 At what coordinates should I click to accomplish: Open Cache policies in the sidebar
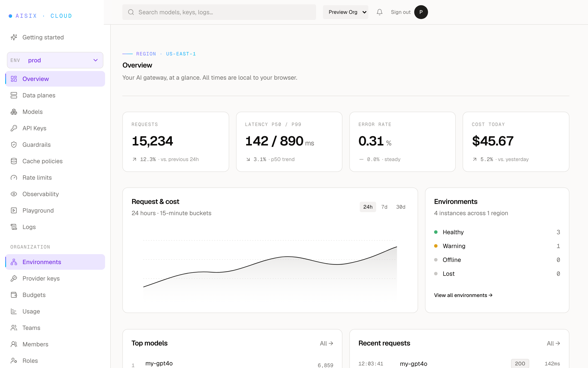pyautogui.click(x=55, y=161)
